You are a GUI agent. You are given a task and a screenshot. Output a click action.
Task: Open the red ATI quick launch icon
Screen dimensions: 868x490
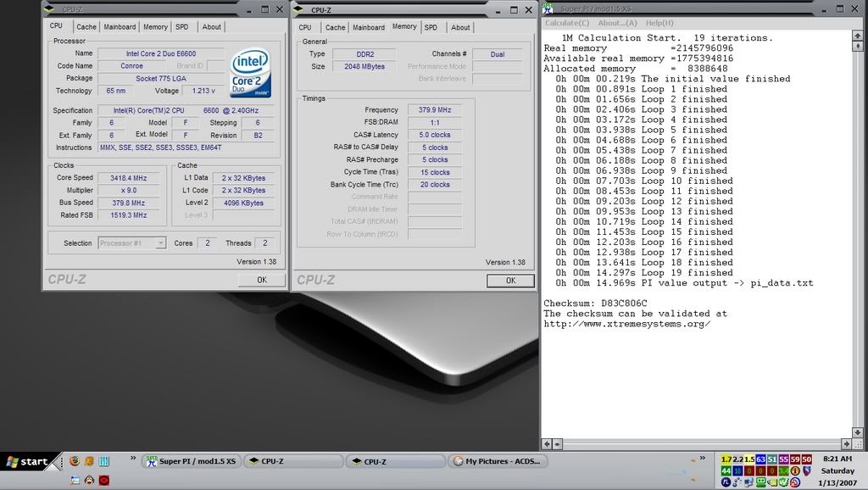(104, 480)
